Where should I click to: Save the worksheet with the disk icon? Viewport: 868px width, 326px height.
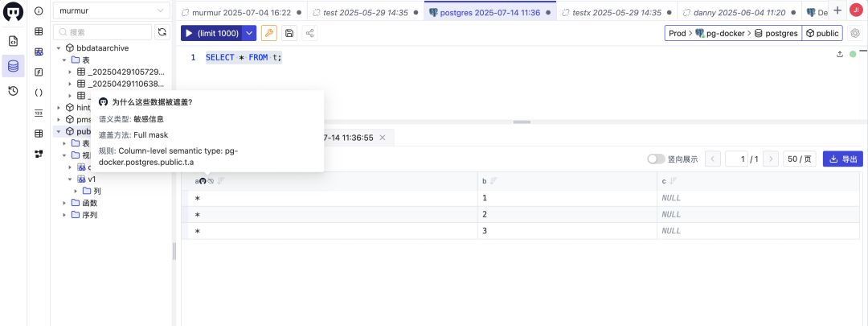coord(289,33)
